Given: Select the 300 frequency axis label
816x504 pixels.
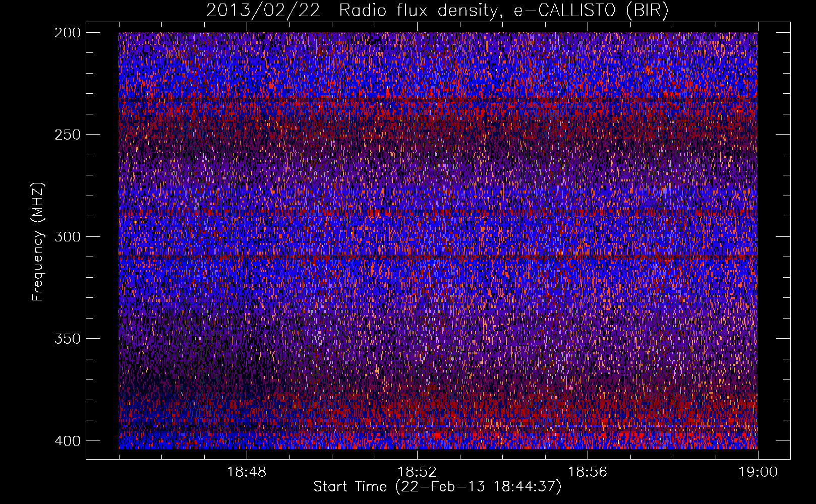Looking at the screenshot, I should click(67, 236).
